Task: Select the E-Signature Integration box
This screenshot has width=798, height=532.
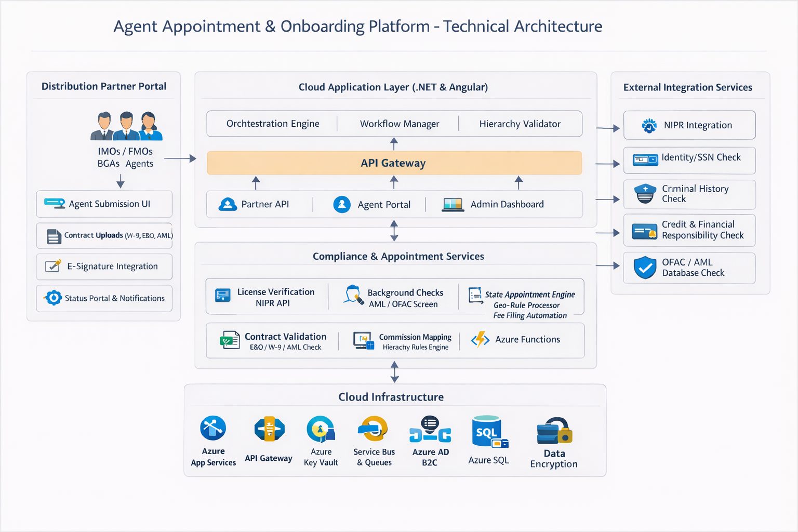Action: click(104, 267)
